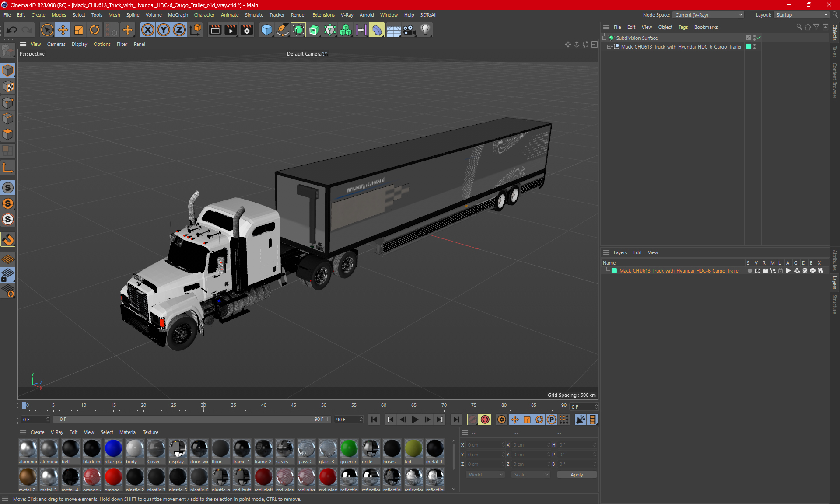Open the MoGraph menu

pyautogui.click(x=178, y=15)
